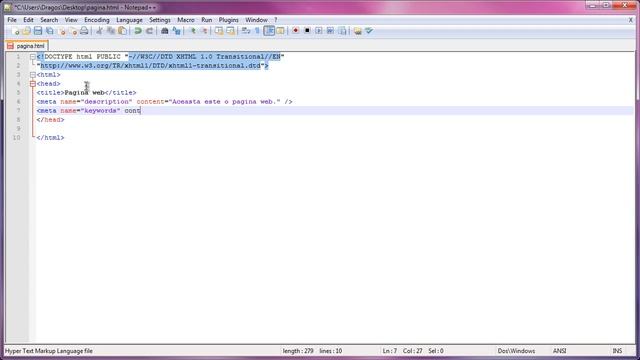The width and height of the screenshot is (640, 360).
Task: Open the File menu
Action: coord(12,20)
